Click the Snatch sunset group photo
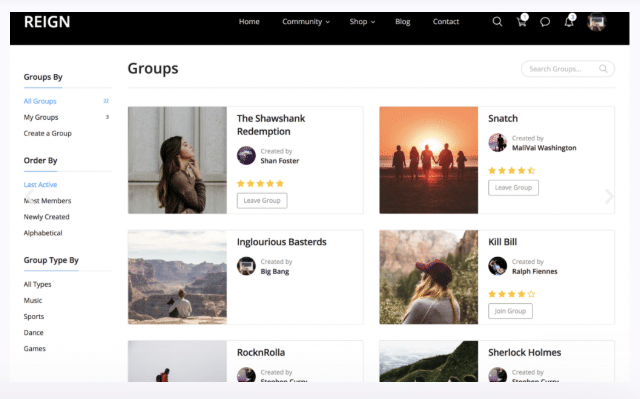The height and width of the screenshot is (399, 640). point(429,160)
